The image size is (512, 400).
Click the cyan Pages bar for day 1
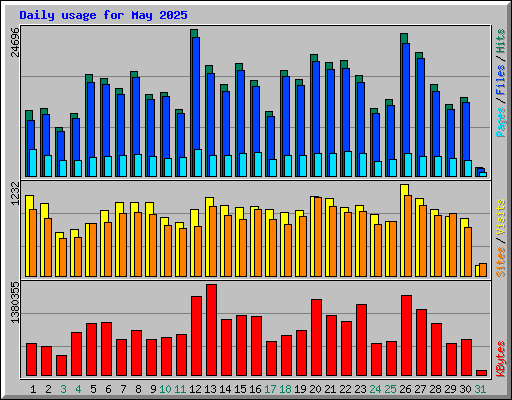pyautogui.click(x=33, y=163)
